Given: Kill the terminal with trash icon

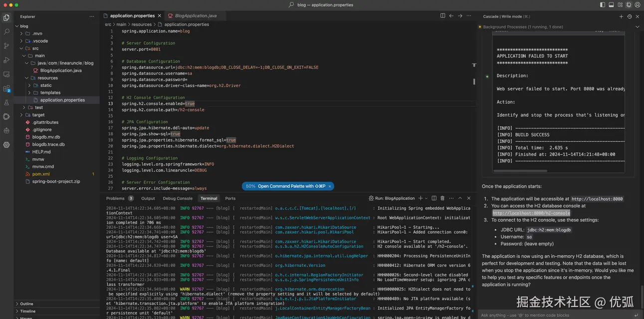Looking at the screenshot, I should pyautogui.click(x=443, y=198).
